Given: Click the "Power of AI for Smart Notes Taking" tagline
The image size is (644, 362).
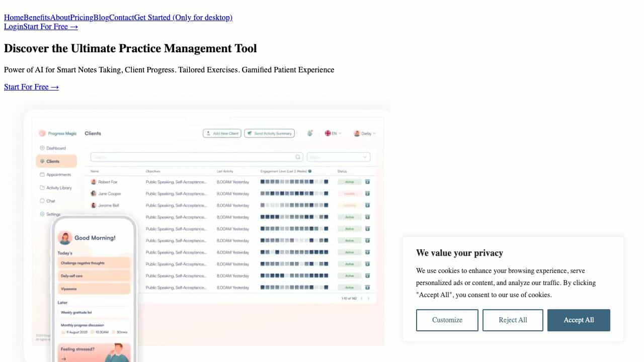Looking at the screenshot, I should point(169,70).
